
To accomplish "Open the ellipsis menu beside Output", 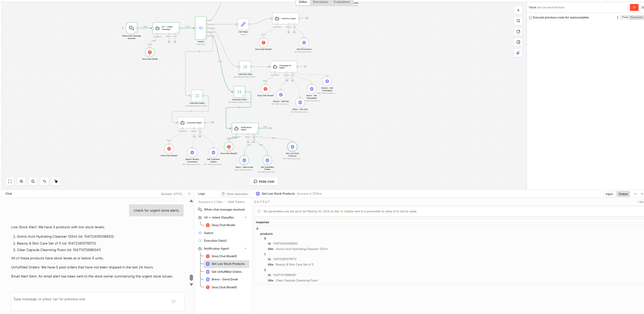I will [x=635, y=194].
